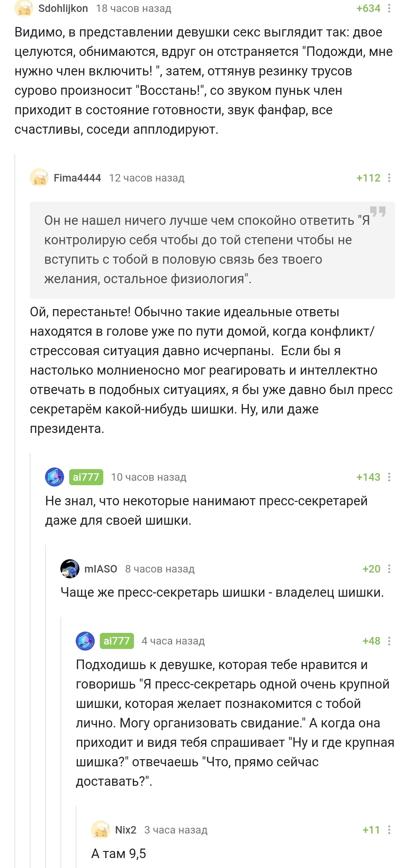Open the three-dot menu on mIASO's comment
The width and height of the screenshot is (409, 868).
[x=389, y=569]
